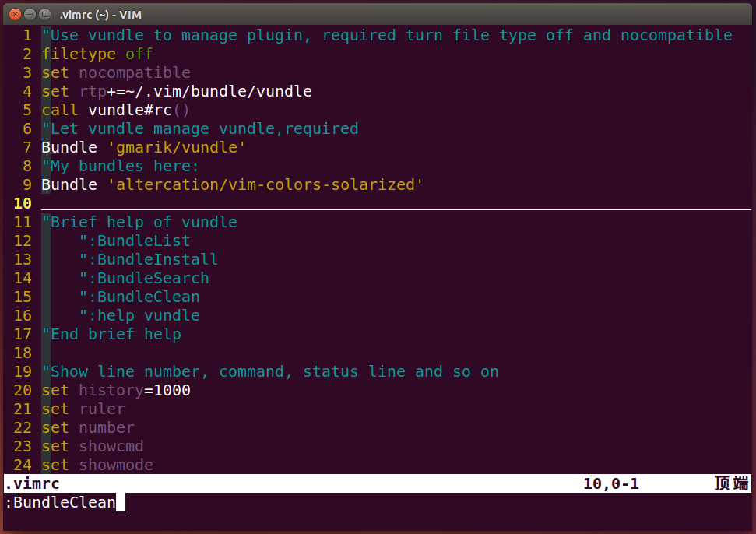Click the 'set showcmd' line

pyautogui.click(x=93, y=447)
